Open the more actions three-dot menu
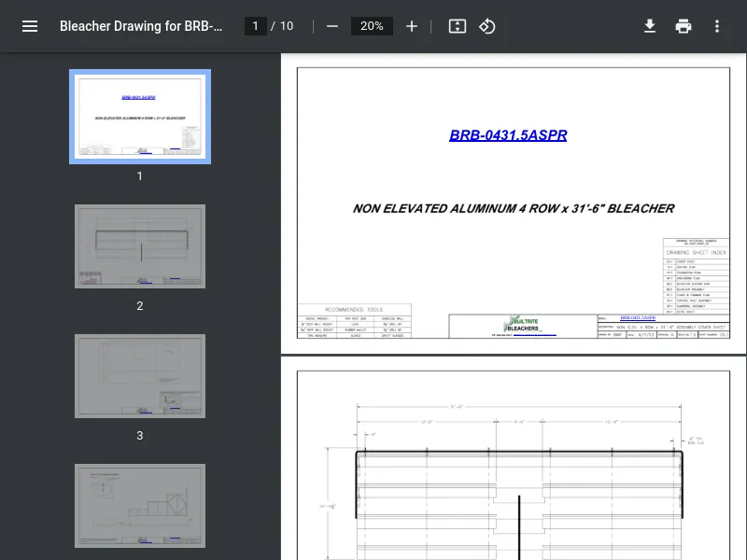Viewport: 747px width, 560px height. pos(717,26)
